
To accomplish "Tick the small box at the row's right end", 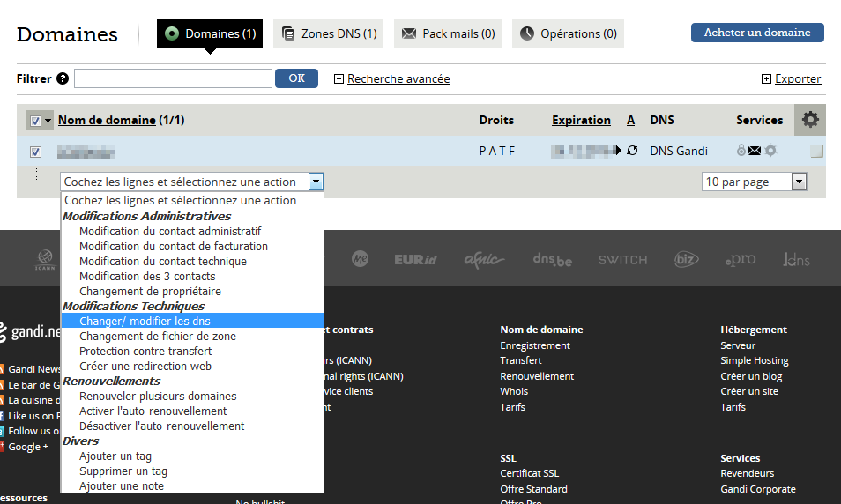I will [x=816, y=152].
